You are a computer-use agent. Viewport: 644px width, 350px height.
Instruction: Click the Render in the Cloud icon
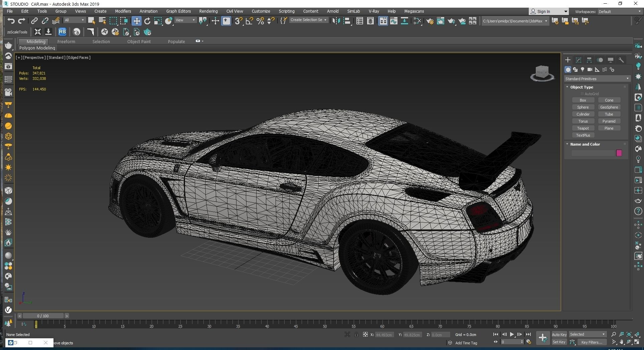point(462,21)
